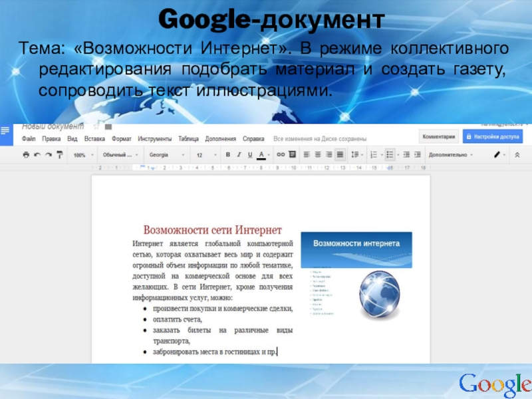
Task: Click the Print icon in the toolbar
Action: [26, 154]
